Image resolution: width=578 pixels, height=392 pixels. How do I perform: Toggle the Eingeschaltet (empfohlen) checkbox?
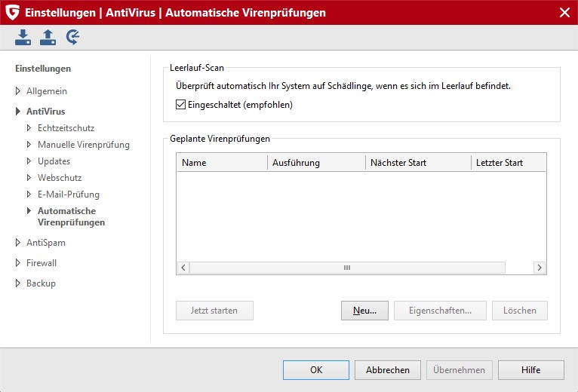coord(180,105)
